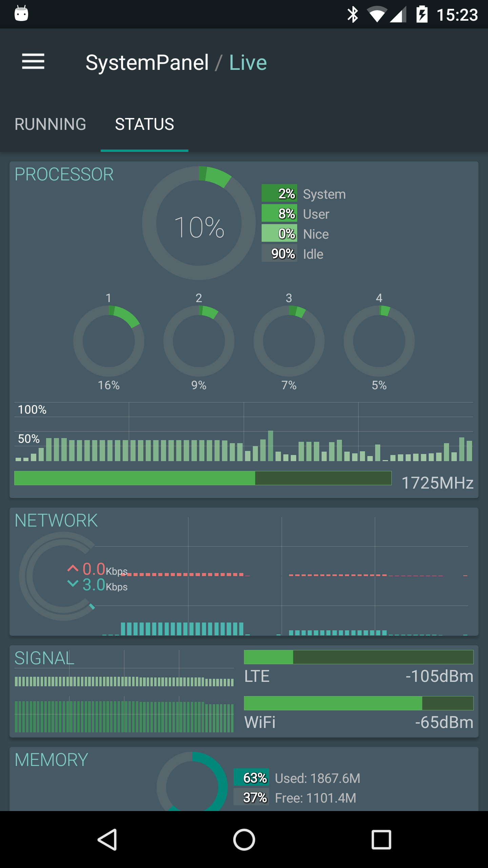The height and width of the screenshot is (868, 488).
Task: Switch to the RUNNING tab
Action: [50, 124]
